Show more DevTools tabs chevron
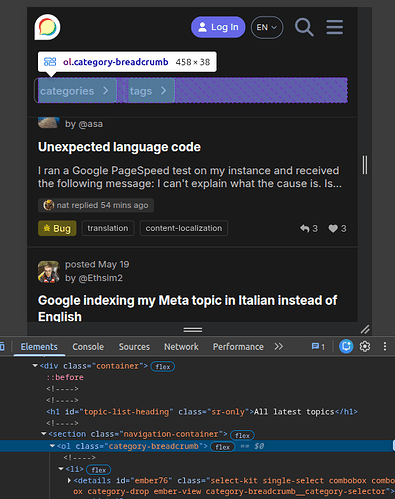395x499 pixels. [279, 347]
